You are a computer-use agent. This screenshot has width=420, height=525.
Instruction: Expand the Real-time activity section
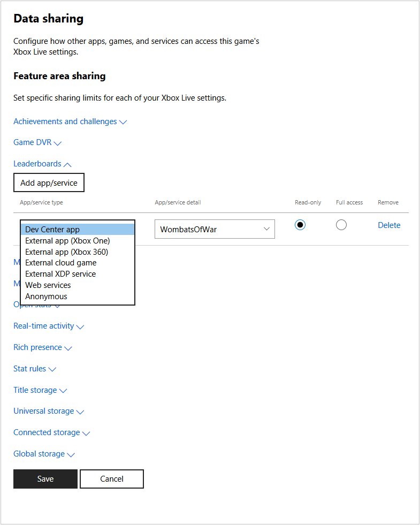click(49, 326)
